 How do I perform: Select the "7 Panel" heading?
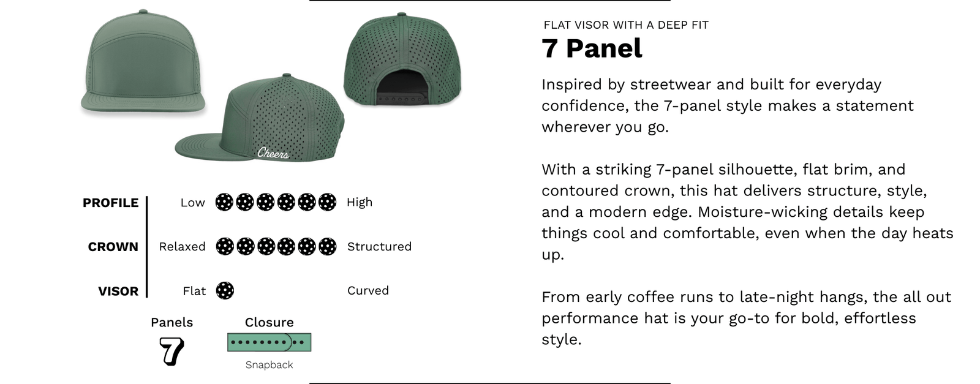tap(592, 48)
